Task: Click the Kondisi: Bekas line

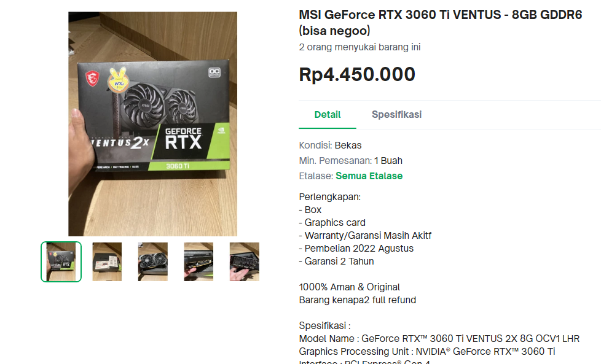Action: 330,145
